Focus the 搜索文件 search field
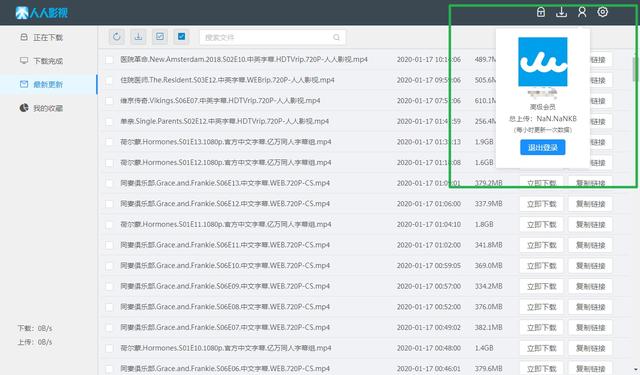This screenshot has width=640, height=375. (x=273, y=38)
